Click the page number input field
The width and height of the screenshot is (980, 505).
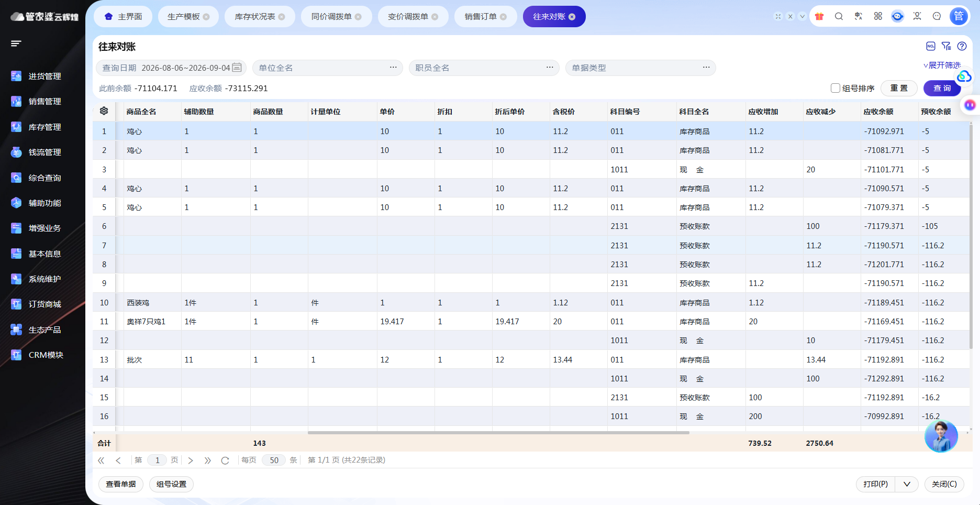click(x=157, y=460)
